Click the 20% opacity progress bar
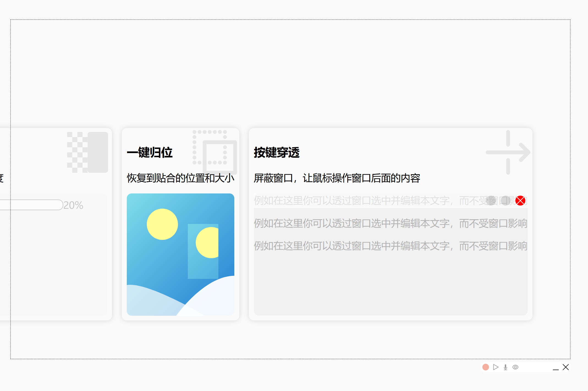 pos(32,205)
